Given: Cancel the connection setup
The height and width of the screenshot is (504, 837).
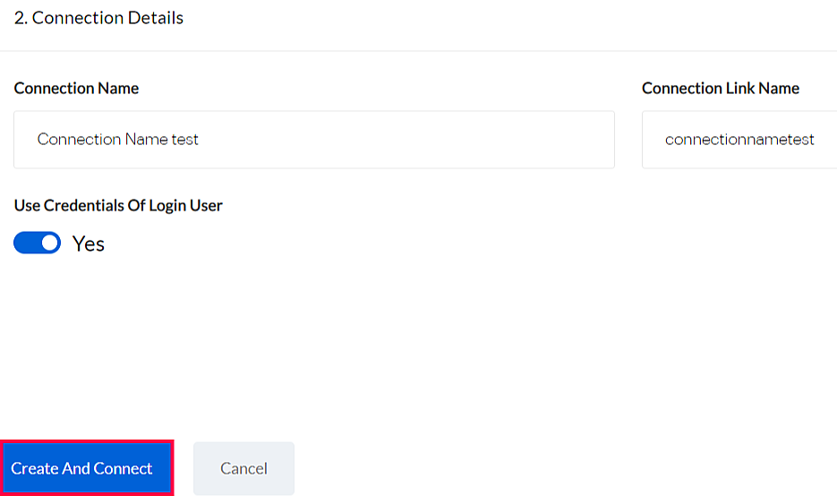Looking at the screenshot, I should (x=243, y=468).
